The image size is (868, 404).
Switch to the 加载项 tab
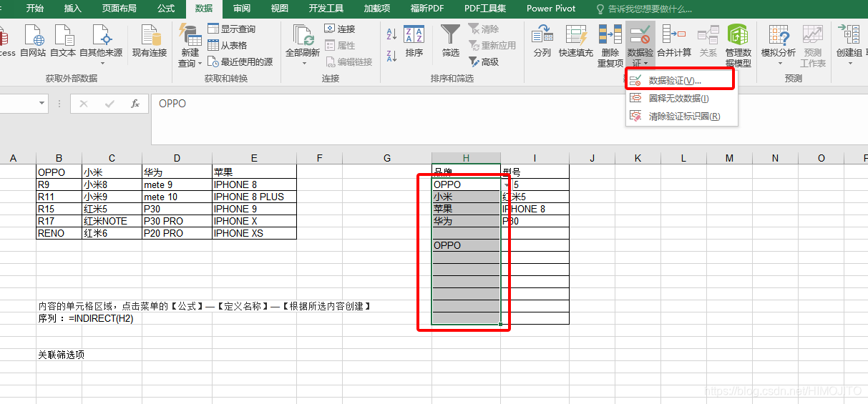tap(377, 9)
